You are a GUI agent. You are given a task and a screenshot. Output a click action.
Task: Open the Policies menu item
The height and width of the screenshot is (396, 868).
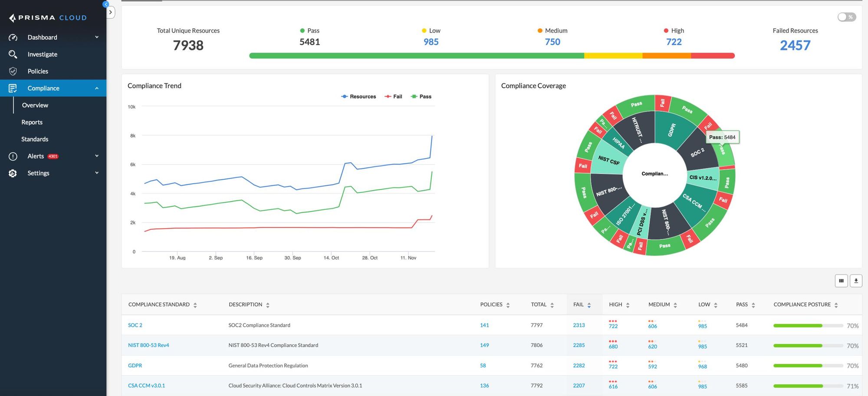38,71
